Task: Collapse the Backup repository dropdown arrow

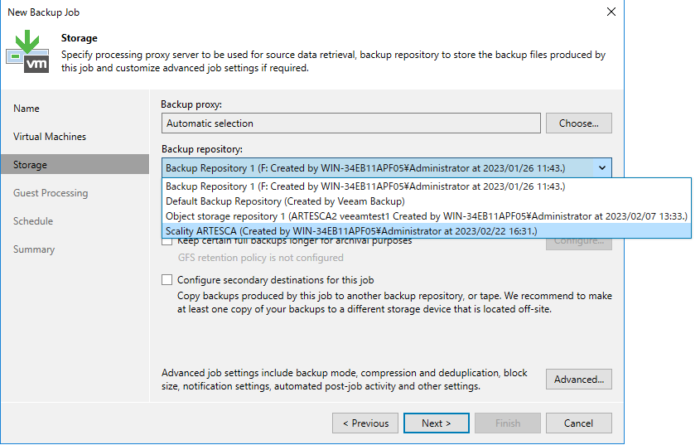Action: [x=599, y=168]
